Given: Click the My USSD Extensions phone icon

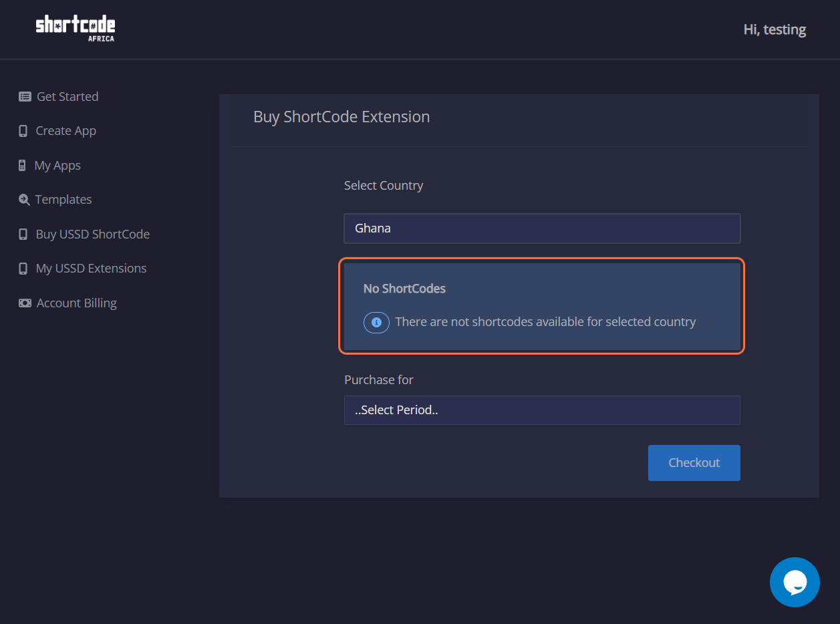Looking at the screenshot, I should [23, 269].
